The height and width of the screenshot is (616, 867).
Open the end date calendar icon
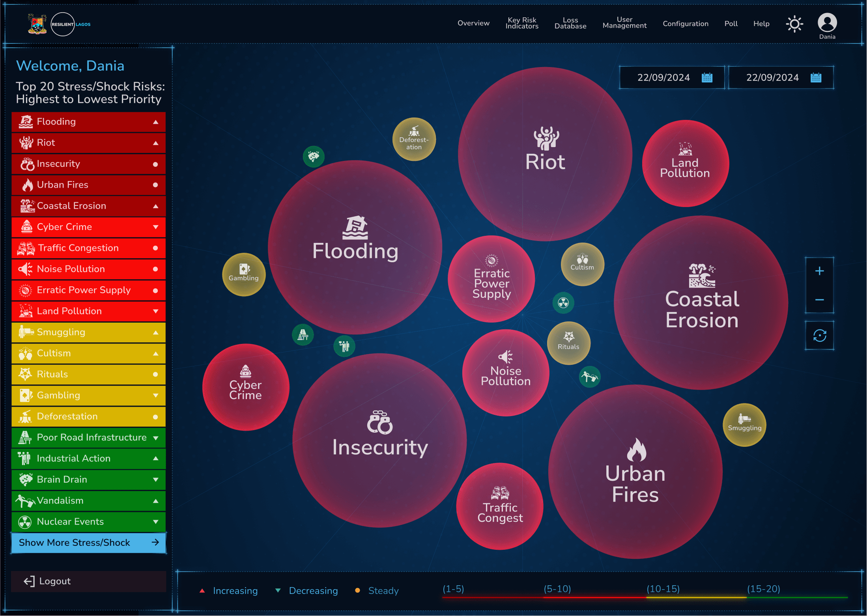(x=816, y=78)
